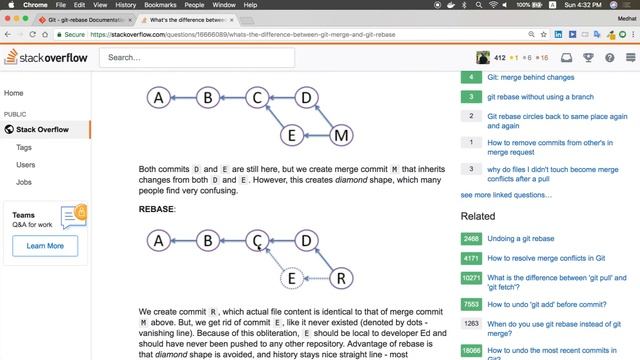Open 'why do files I didn't touch' link
The height and width of the screenshot is (360, 640).
553,174
